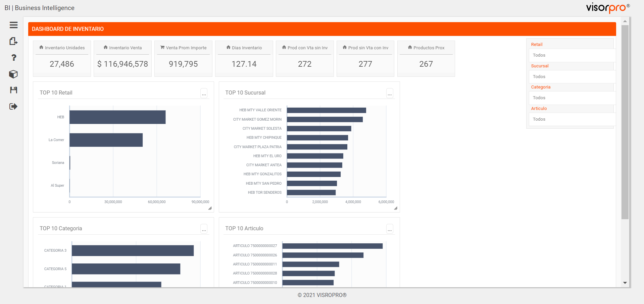Open the Sucursal filter showing Todos
644x304 pixels.
pyautogui.click(x=572, y=76)
